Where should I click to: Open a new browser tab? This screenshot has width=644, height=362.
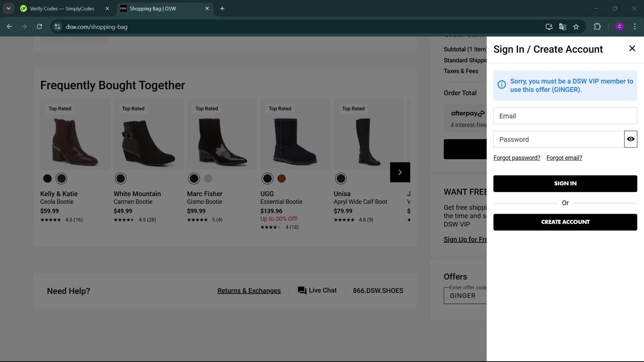click(222, 9)
